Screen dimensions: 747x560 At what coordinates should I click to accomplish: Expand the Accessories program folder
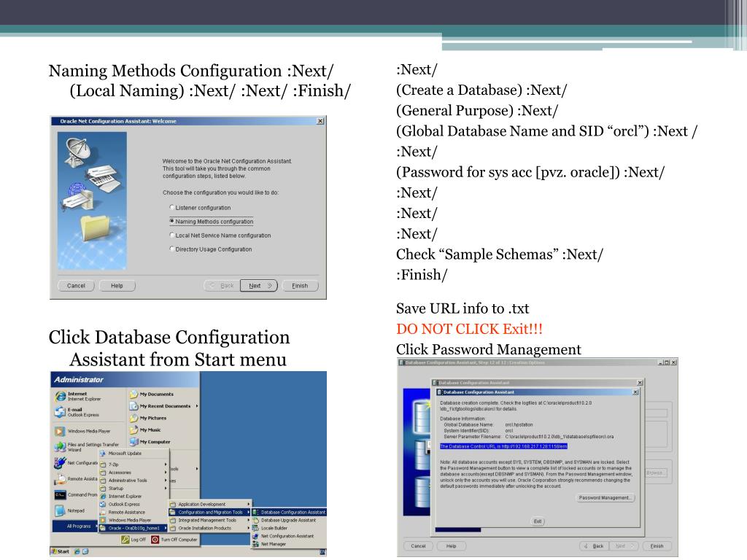pos(133,472)
